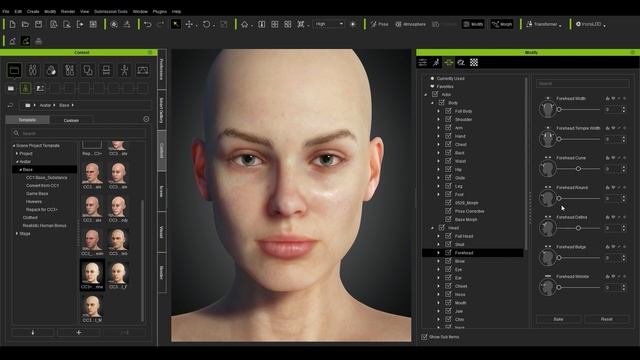Click the Save Project toolbar icon
The height and width of the screenshot is (360, 640).
tap(38, 24)
